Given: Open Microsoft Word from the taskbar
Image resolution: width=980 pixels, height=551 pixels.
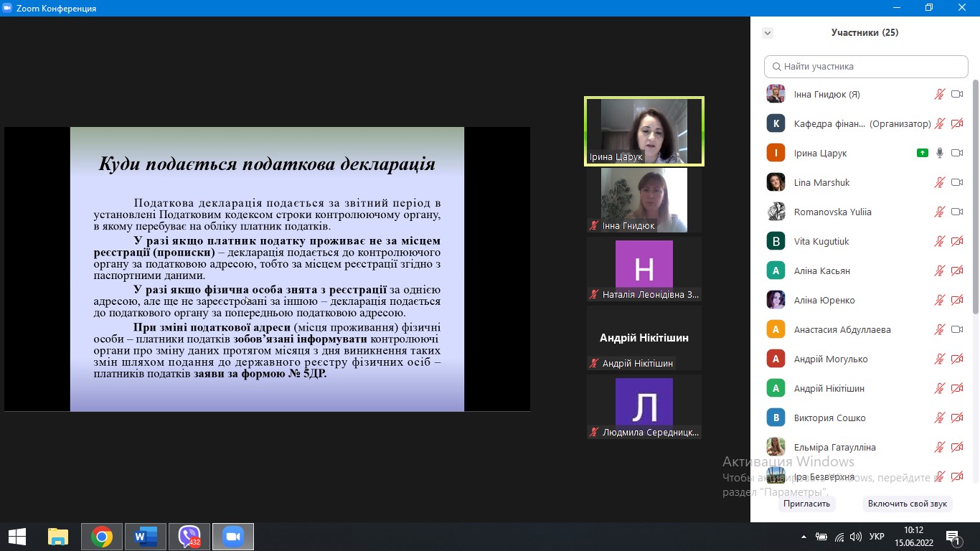Looking at the screenshot, I should [146, 537].
